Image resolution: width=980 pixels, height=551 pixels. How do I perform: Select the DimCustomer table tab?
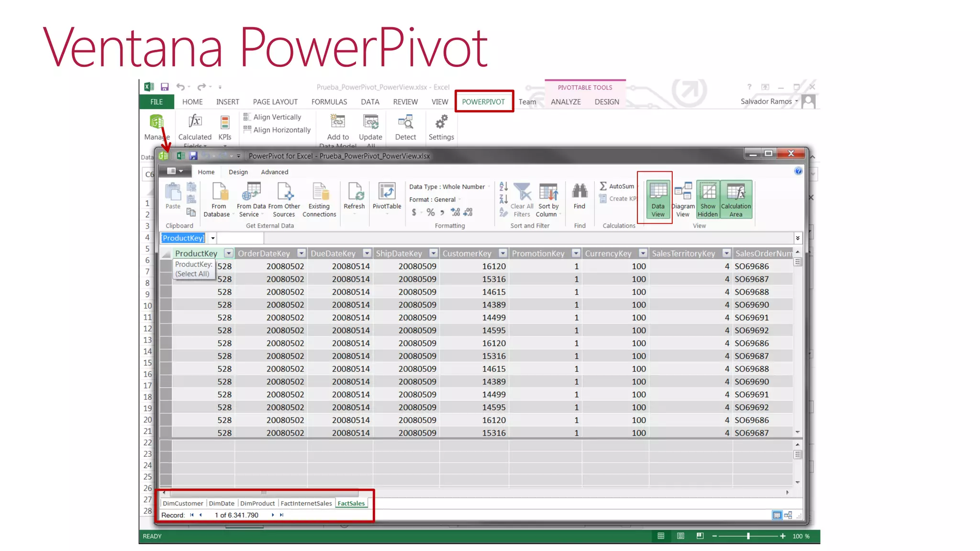(x=183, y=504)
